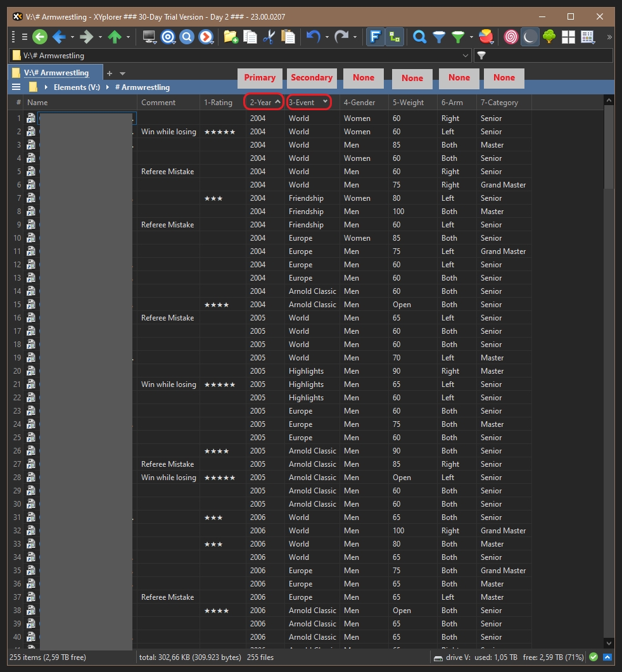Go up one folder with green arrow
The height and width of the screenshot is (672, 622).
pyautogui.click(x=115, y=37)
